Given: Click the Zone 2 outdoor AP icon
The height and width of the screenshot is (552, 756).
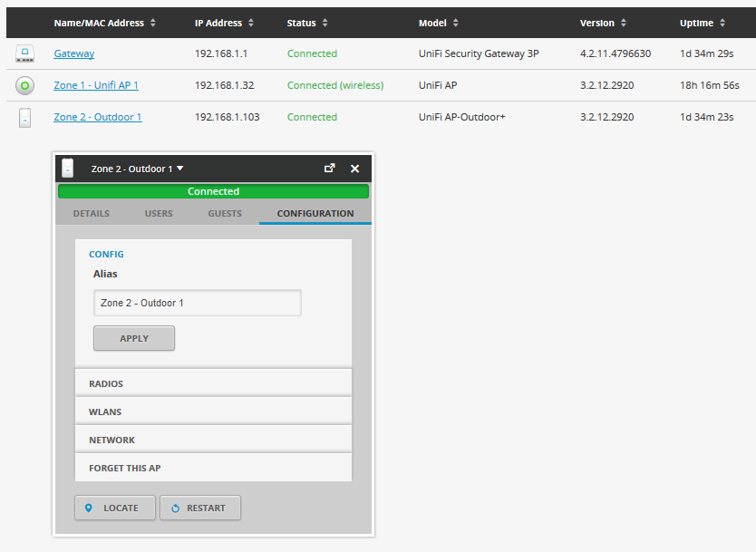Looking at the screenshot, I should tap(24, 117).
